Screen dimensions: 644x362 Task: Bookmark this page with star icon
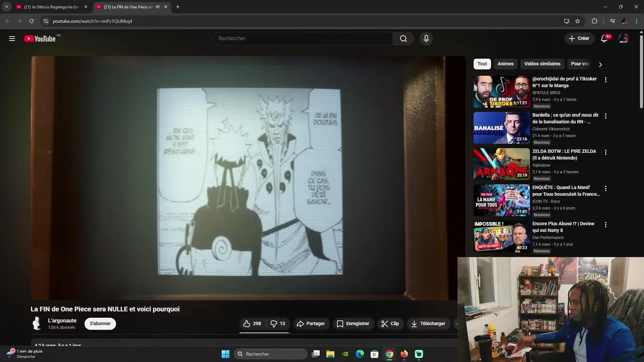click(578, 21)
